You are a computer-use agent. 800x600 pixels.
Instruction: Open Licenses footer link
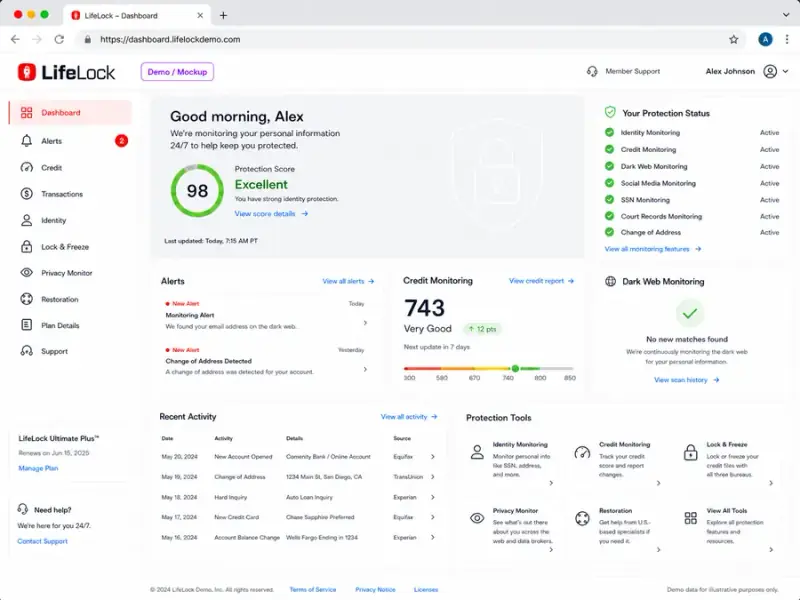point(426,589)
